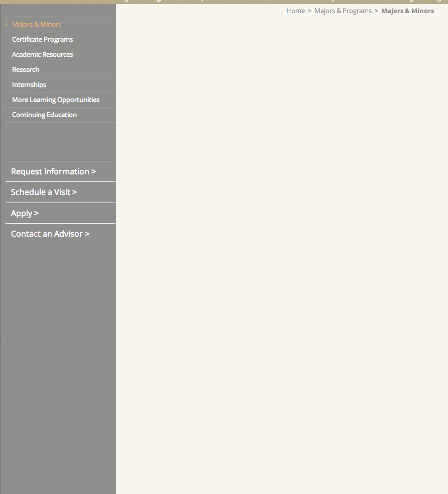Open Contact an Advisor button text

point(47,234)
